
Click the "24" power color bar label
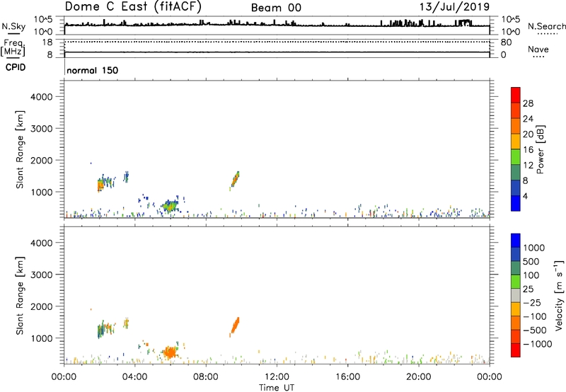pos(528,119)
